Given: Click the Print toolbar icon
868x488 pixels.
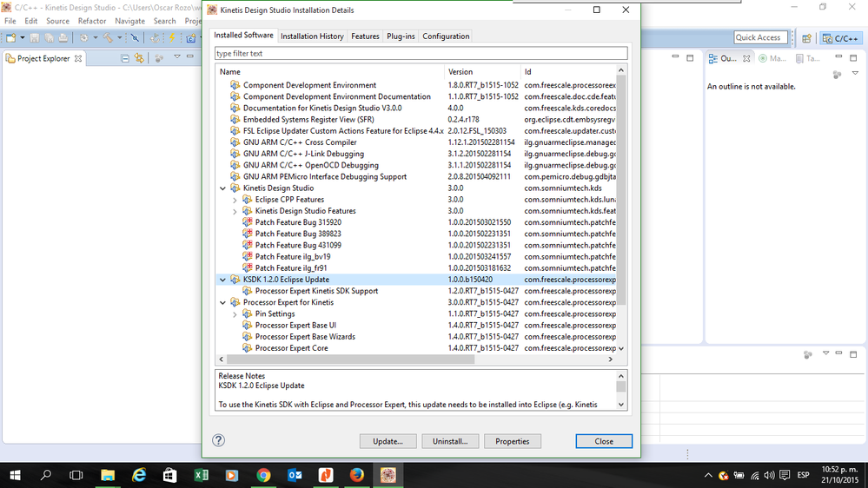Looking at the screenshot, I should pos(63,37).
